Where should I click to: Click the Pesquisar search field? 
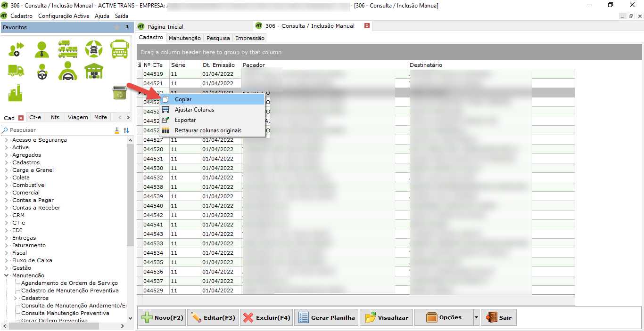pos(57,130)
